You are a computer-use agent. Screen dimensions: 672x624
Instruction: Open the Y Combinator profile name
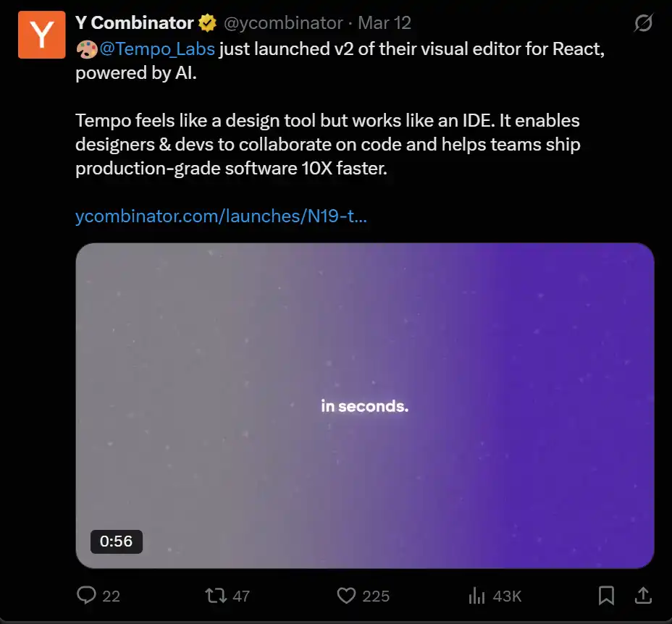pos(134,23)
